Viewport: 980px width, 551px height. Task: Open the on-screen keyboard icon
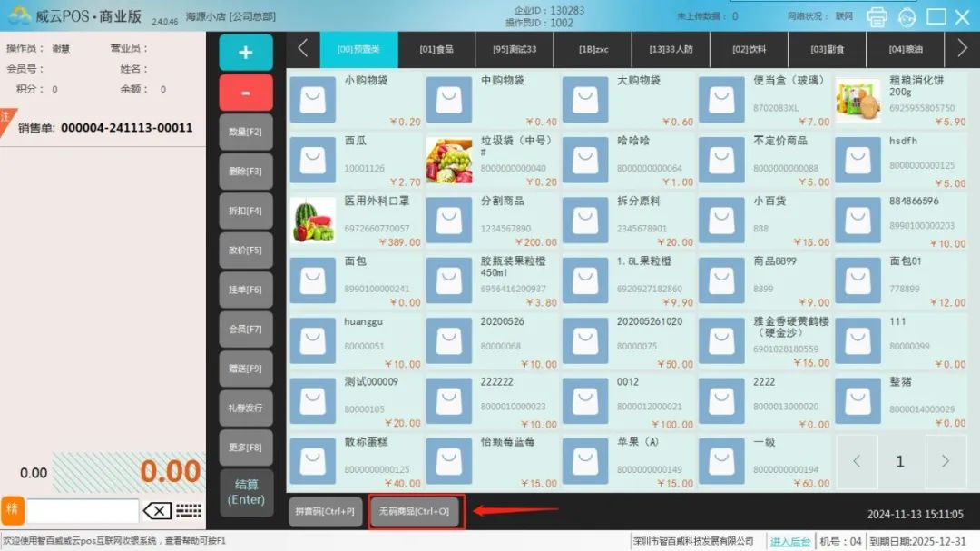click(x=188, y=511)
